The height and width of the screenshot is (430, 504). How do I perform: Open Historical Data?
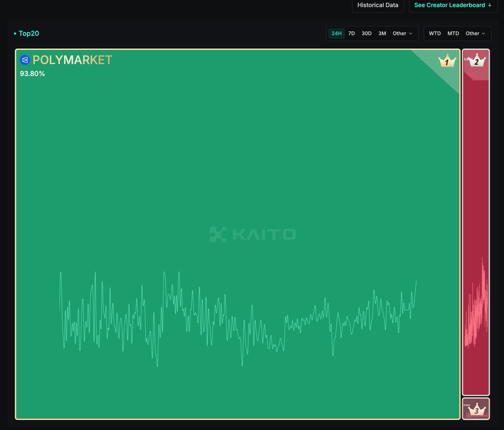(x=378, y=5)
